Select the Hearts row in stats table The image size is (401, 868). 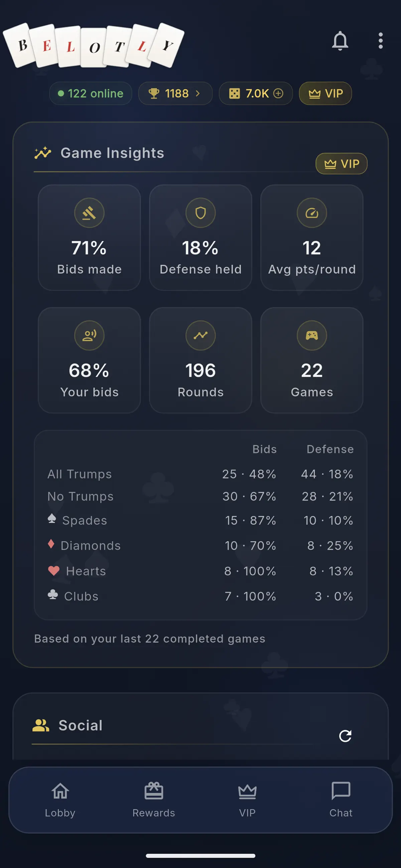tap(200, 571)
